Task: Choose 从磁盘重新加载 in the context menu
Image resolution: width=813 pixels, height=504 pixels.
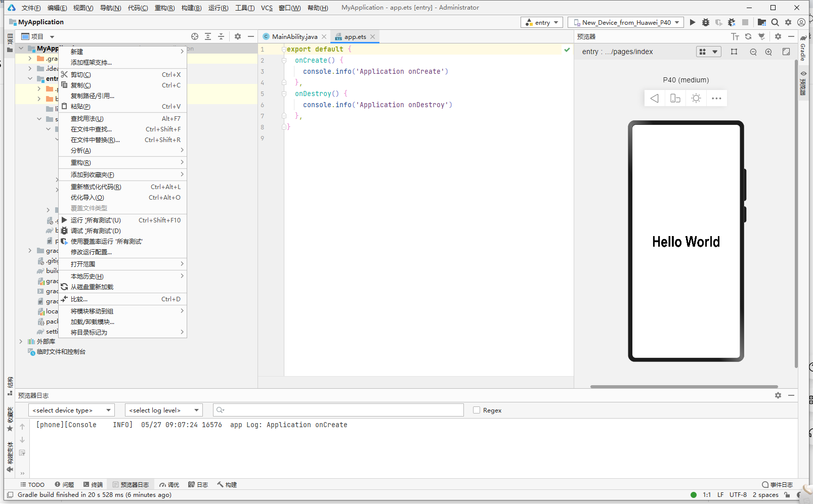Action: (123, 287)
